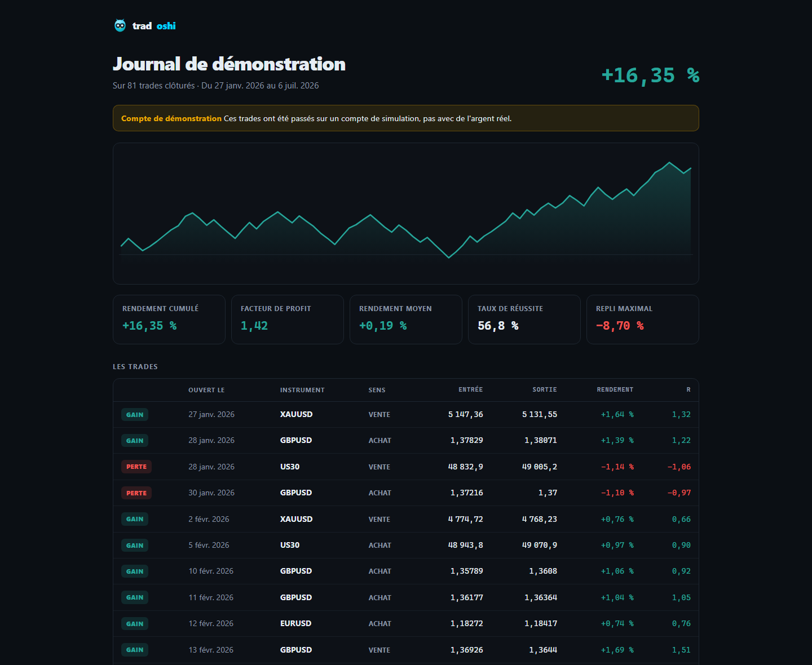
Task: Click the entry price 5 147,36
Action: pos(466,414)
